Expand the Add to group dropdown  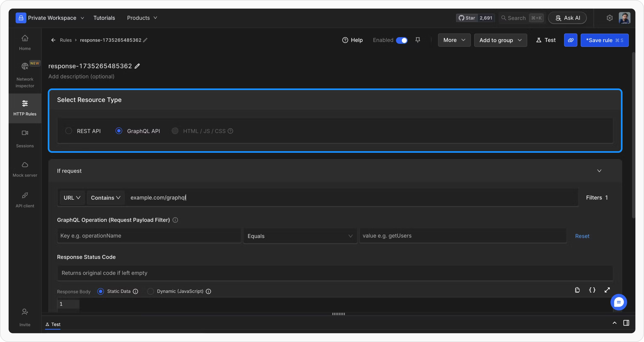(500, 40)
